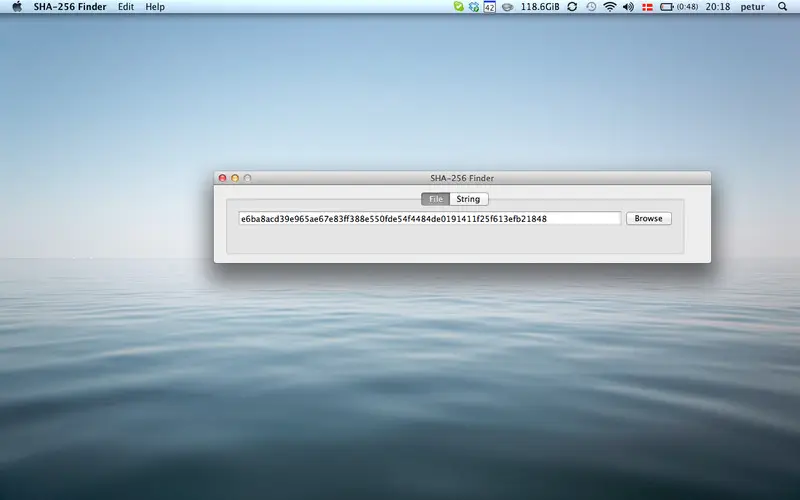
Task: Click the hash text field
Action: point(430,218)
